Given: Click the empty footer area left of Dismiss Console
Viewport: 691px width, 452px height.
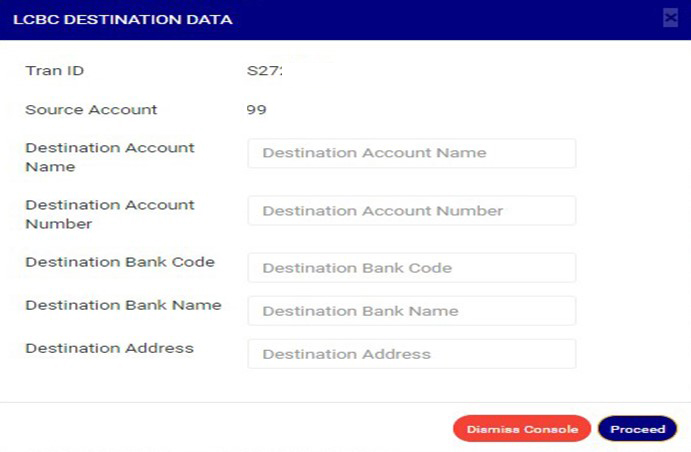Looking at the screenshot, I should [x=220, y=429].
